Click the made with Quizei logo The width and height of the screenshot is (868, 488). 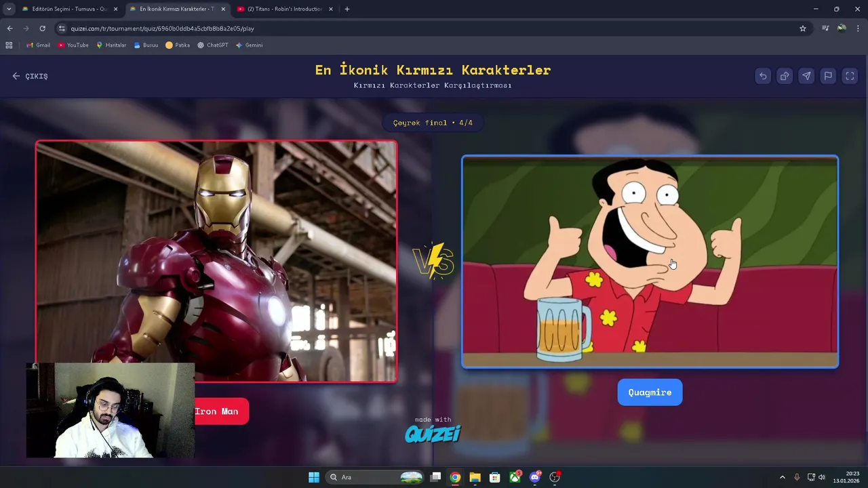[x=433, y=430]
